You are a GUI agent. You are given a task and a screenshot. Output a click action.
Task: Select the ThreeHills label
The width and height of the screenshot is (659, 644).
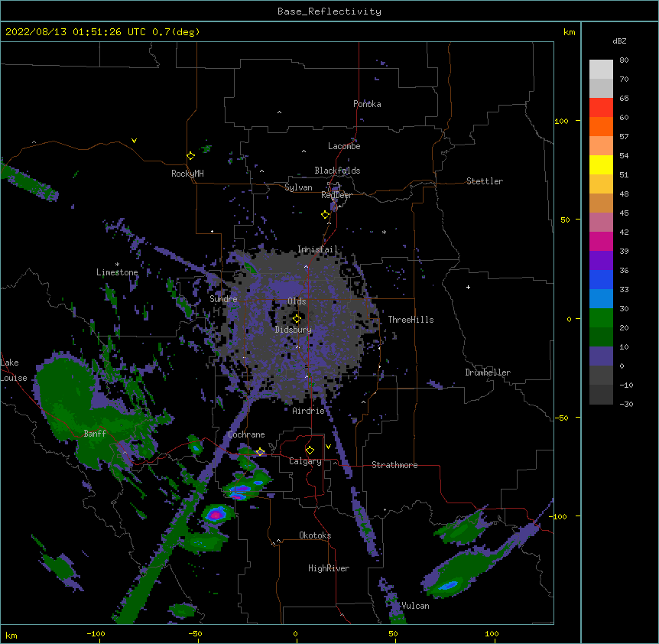click(x=411, y=320)
